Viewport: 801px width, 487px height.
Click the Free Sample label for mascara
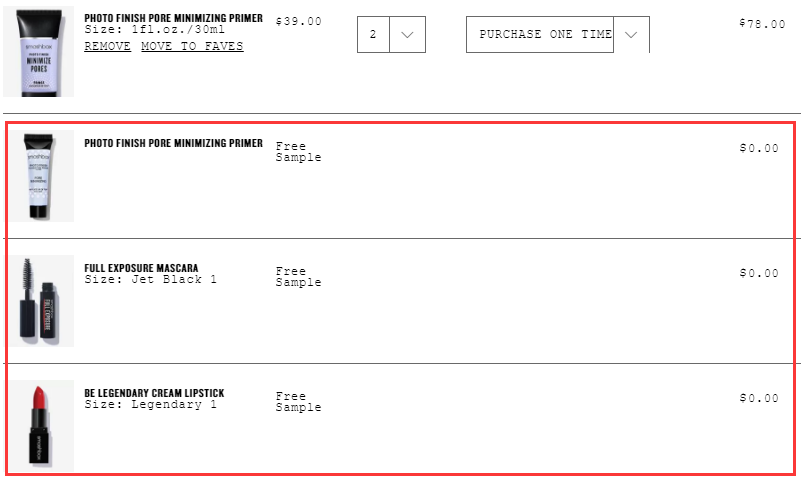(298, 276)
